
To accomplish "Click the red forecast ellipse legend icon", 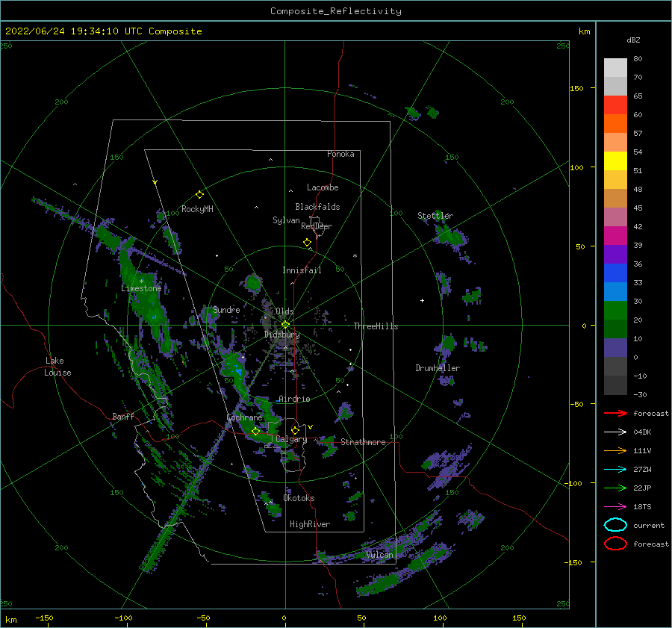I will [x=615, y=544].
